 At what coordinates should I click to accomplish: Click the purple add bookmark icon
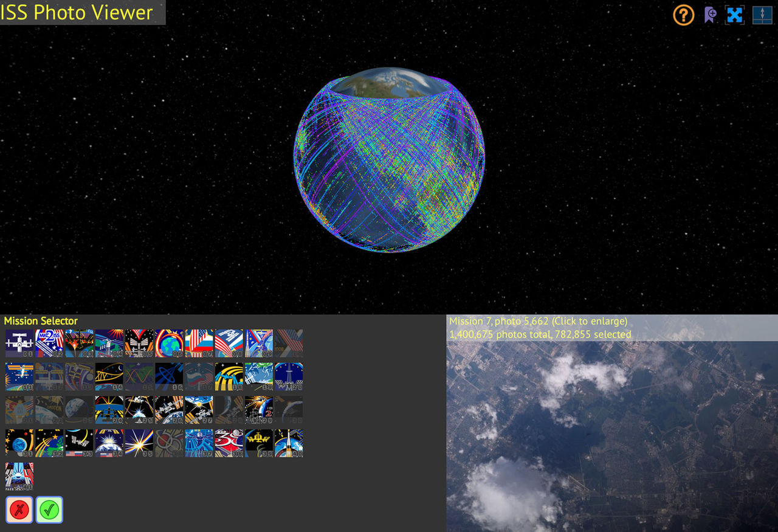point(709,15)
